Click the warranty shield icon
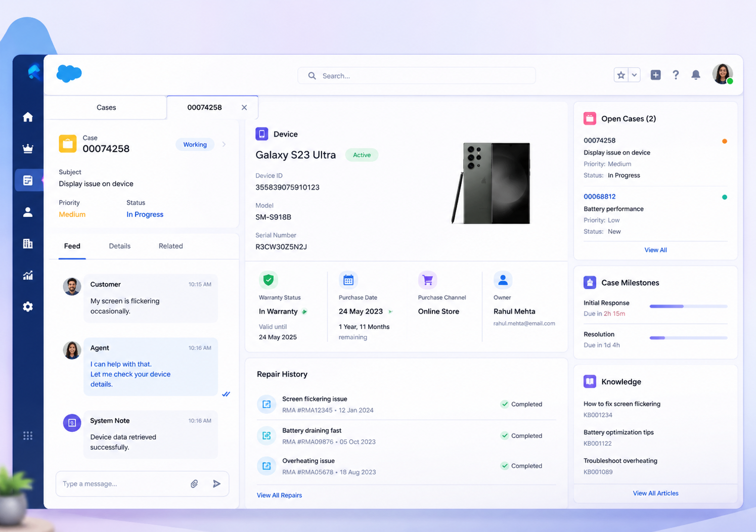 pyautogui.click(x=269, y=280)
